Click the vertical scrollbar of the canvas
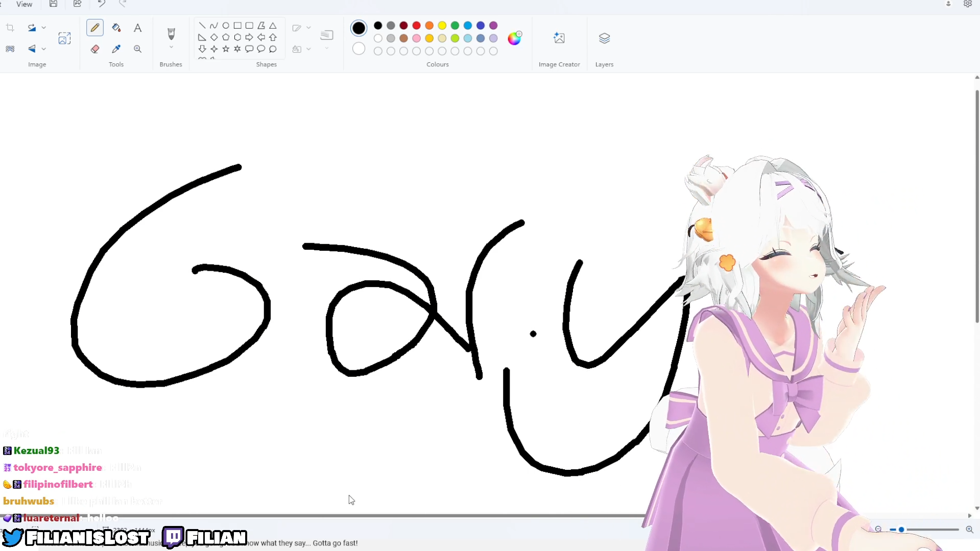980x551 pixels. click(977, 207)
